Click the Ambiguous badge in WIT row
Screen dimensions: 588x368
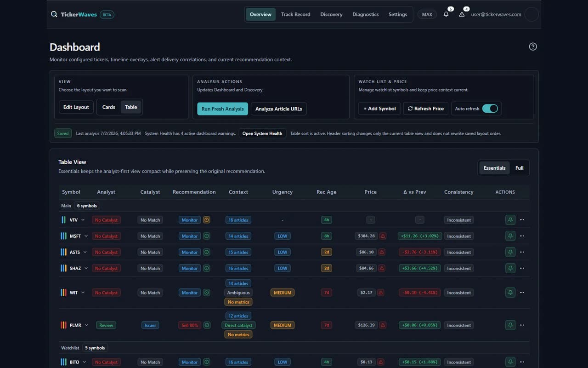click(238, 293)
